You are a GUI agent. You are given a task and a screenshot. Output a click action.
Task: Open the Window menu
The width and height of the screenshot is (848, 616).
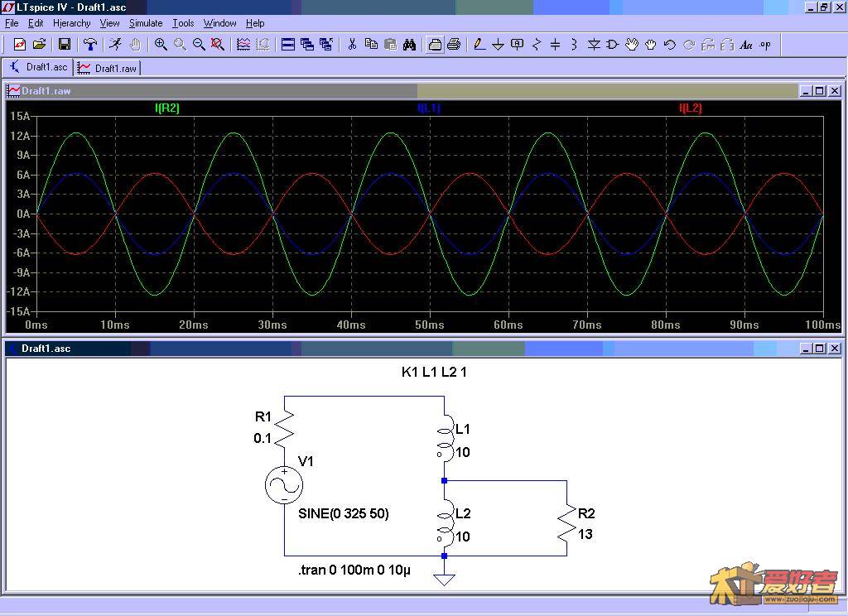tap(219, 23)
